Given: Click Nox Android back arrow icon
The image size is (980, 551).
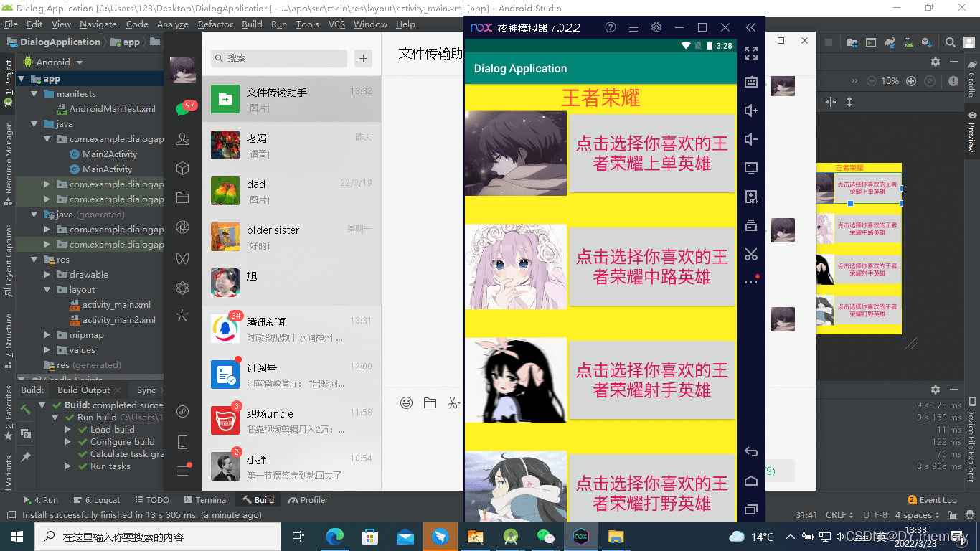Looking at the screenshot, I should (x=751, y=452).
